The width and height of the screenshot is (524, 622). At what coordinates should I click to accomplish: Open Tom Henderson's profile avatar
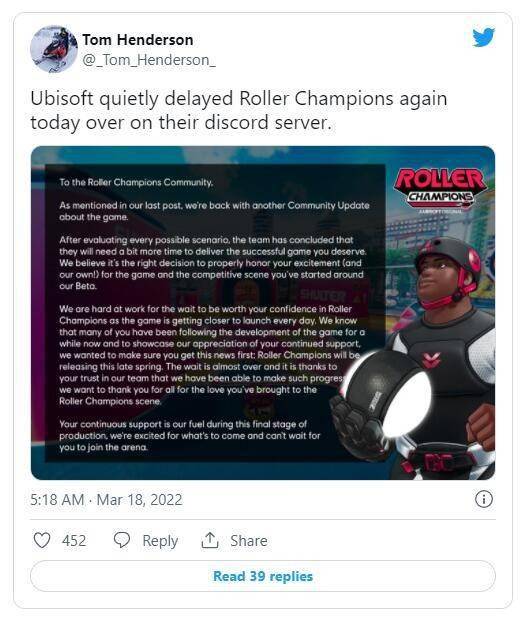coord(54,49)
